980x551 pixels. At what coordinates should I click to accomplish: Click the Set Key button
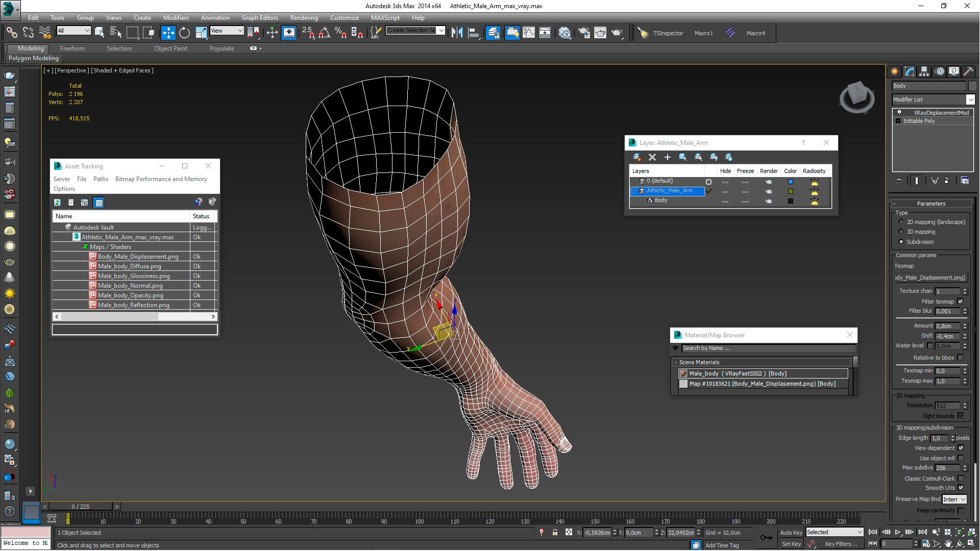coord(791,544)
